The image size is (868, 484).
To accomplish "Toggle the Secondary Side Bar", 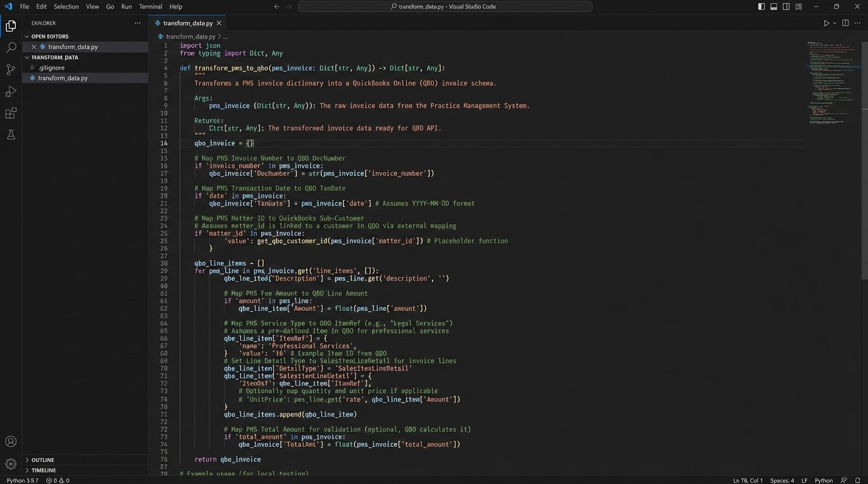I will point(785,6).
